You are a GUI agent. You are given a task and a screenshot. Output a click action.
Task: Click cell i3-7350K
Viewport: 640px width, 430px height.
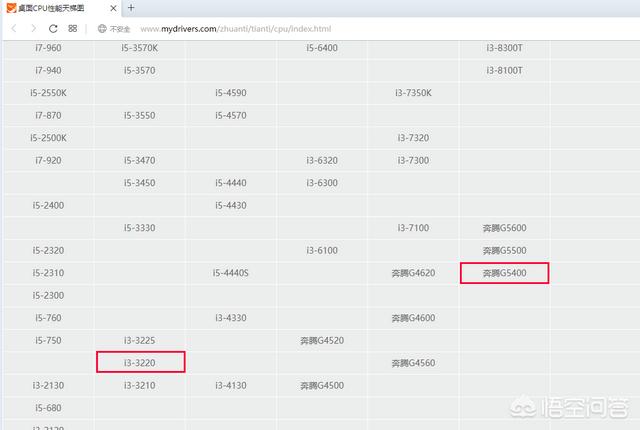pos(413,93)
